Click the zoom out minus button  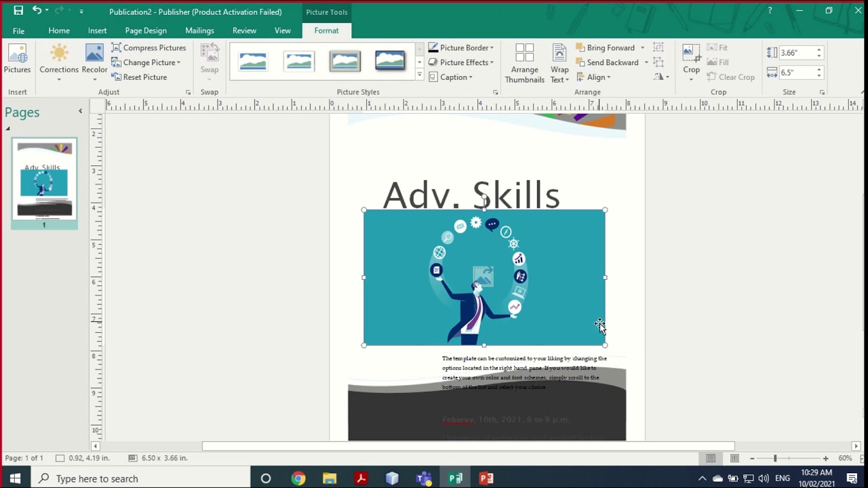coord(752,458)
